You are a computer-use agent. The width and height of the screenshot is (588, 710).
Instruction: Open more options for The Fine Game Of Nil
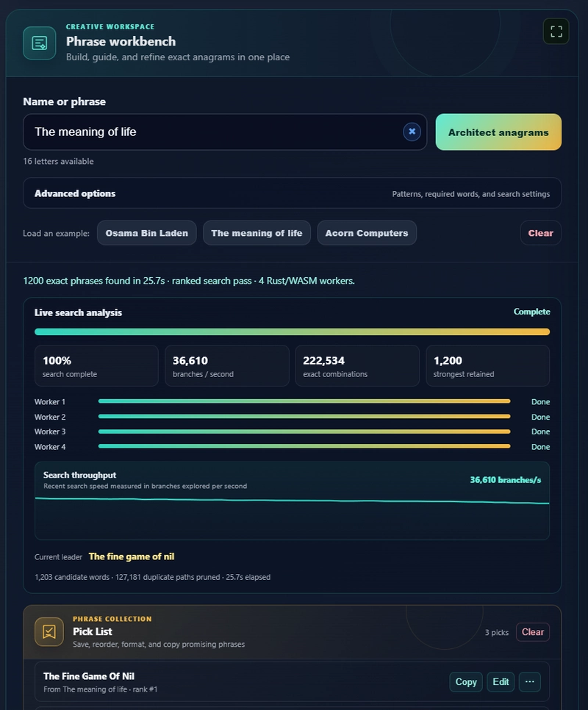pos(530,682)
